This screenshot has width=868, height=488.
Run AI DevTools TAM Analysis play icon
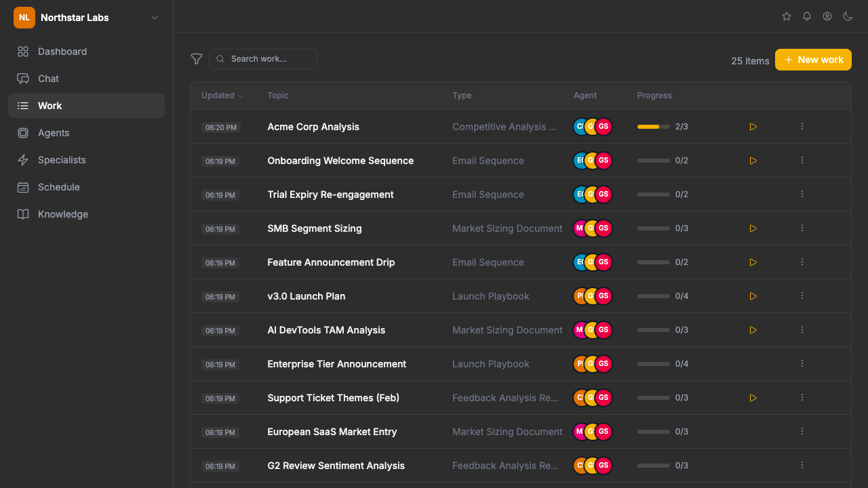click(753, 330)
